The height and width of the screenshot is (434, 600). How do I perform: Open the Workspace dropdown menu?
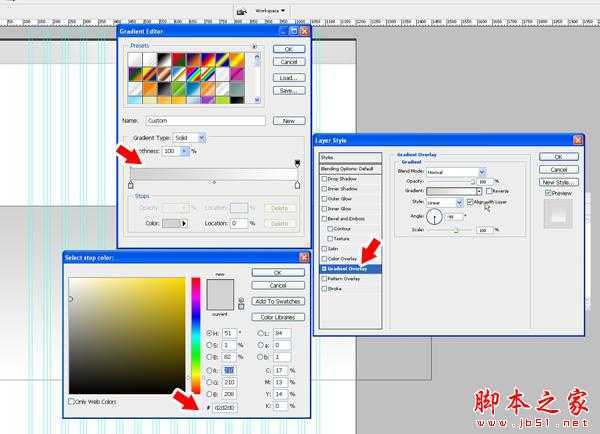pos(270,11)
